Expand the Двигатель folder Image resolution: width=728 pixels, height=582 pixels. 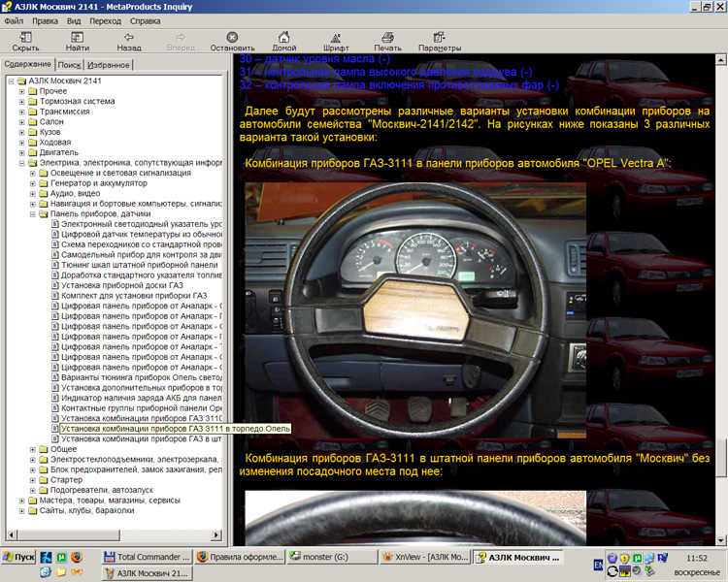tap(21, 152)
